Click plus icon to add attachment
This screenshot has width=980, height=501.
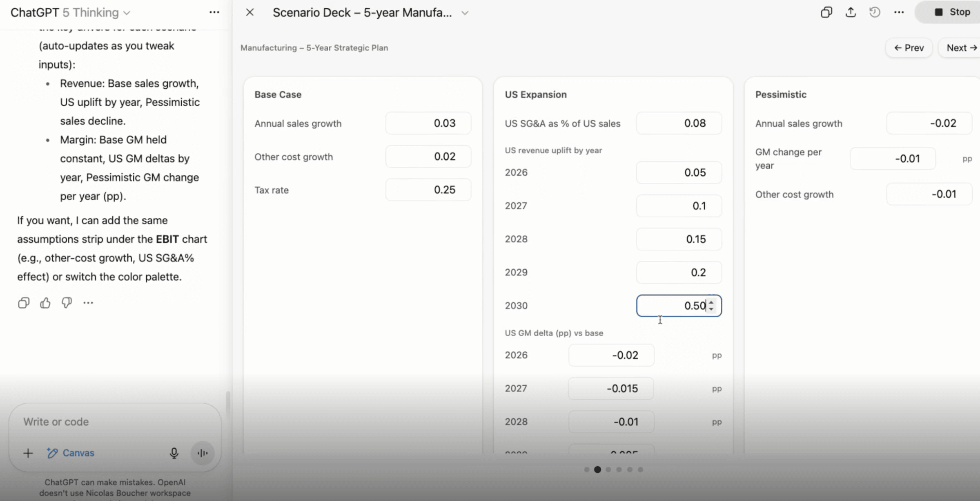pyautogui.click(x=28, y=453)
